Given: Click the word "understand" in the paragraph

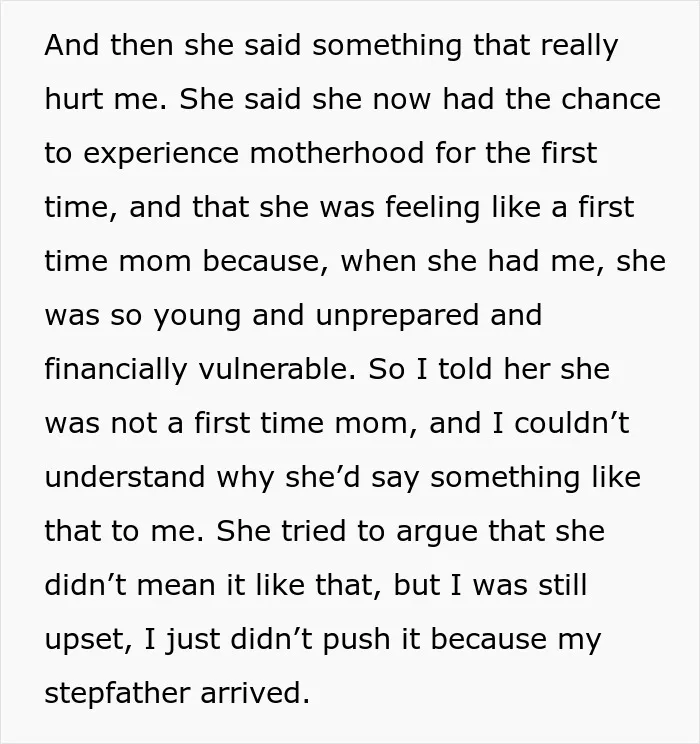Looking at the screenshot, I should (x=125, y=477).
